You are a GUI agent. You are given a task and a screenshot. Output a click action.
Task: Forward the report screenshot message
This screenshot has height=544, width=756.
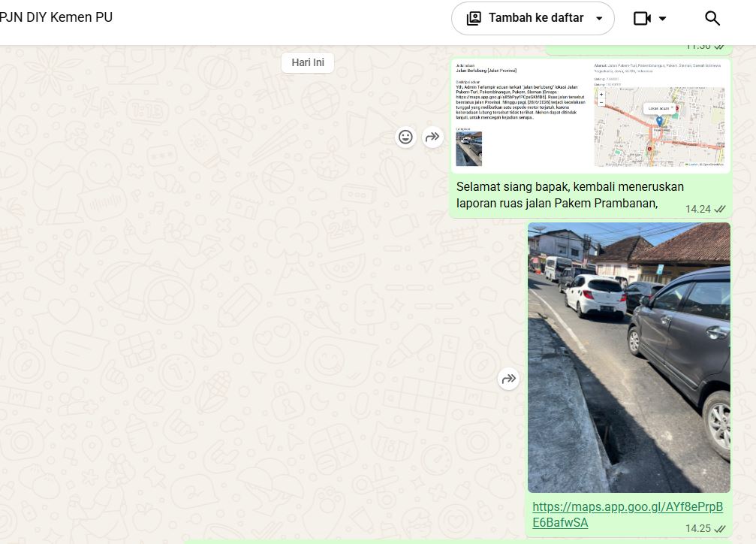pyautogui.click(x=432, y=137)
